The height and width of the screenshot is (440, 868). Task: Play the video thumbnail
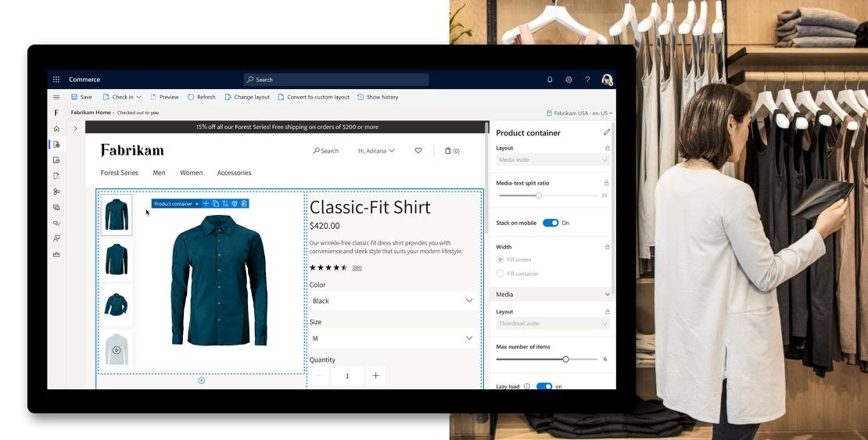117,350
